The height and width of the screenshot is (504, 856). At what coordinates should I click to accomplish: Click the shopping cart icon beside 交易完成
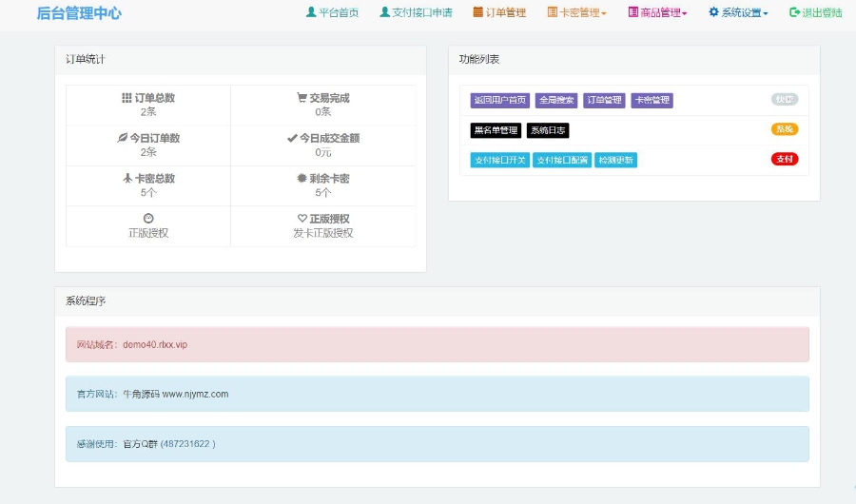pos(302,98)
